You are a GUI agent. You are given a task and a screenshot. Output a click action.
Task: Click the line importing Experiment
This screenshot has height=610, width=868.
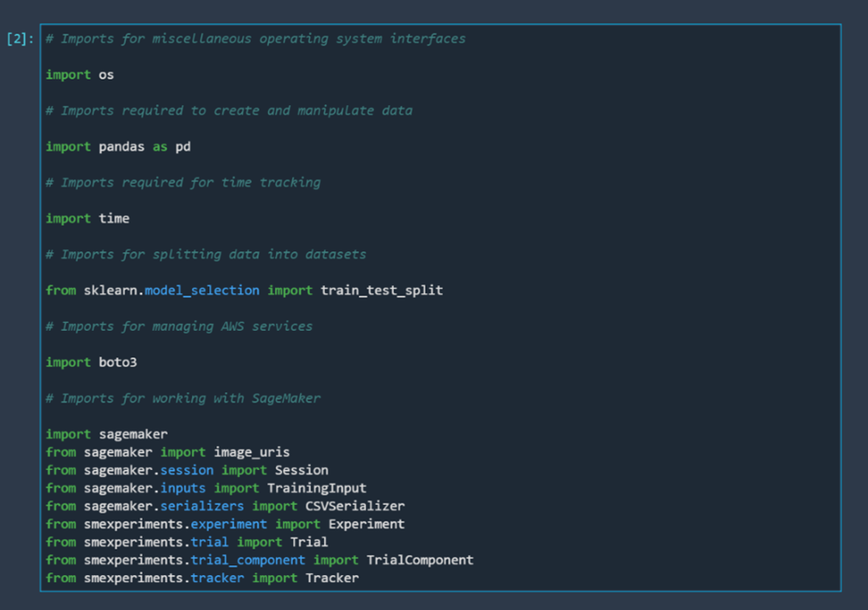point(225,524)
